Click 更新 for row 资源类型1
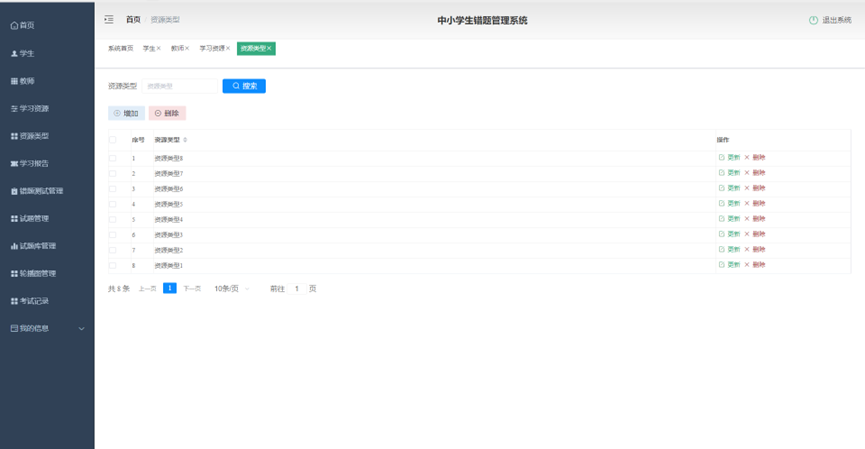 pos(729,265)
